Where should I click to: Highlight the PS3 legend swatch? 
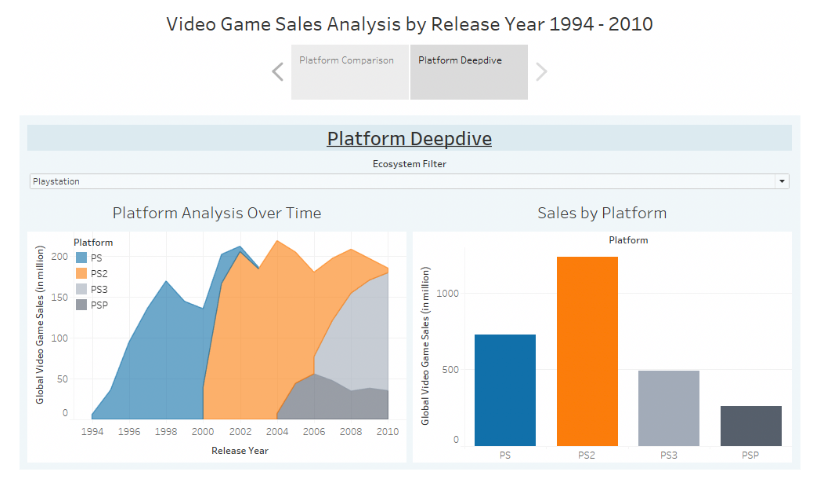click(x=82, y=289)
